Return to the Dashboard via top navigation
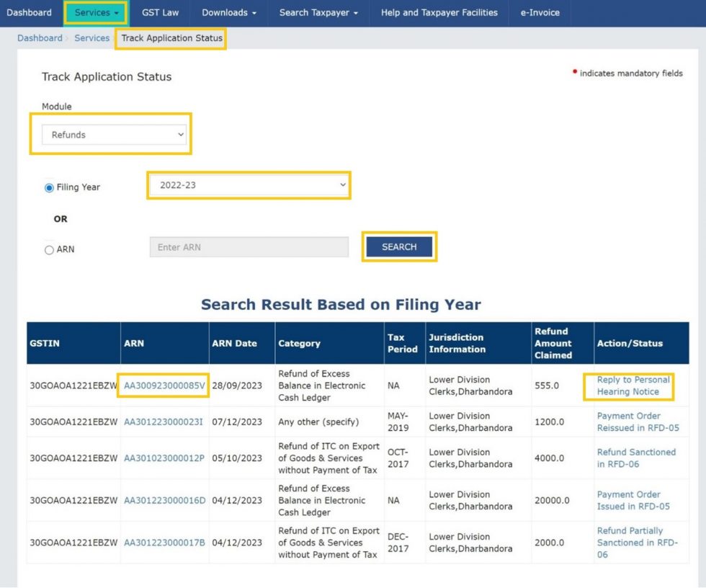 pos(30,12)
